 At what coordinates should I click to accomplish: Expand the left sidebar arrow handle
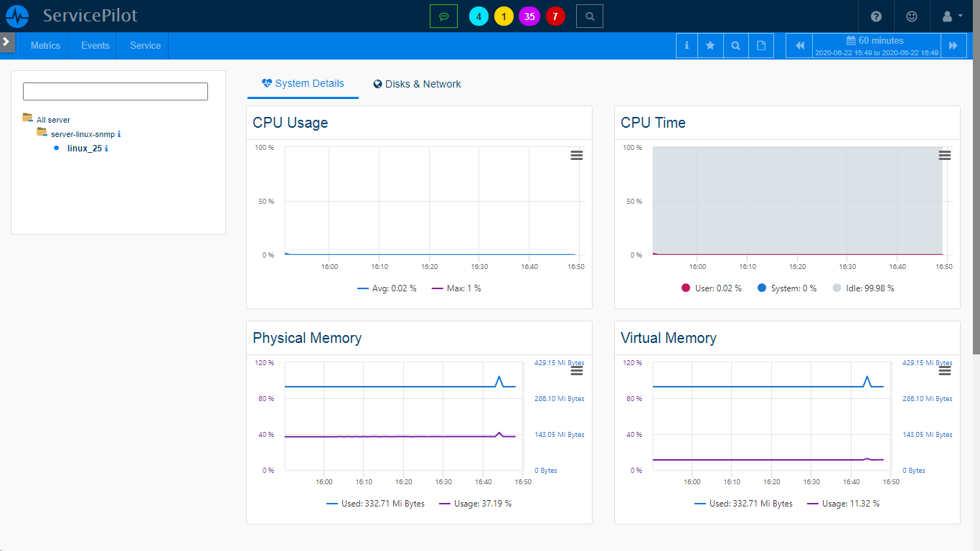[x=6, y=42]
